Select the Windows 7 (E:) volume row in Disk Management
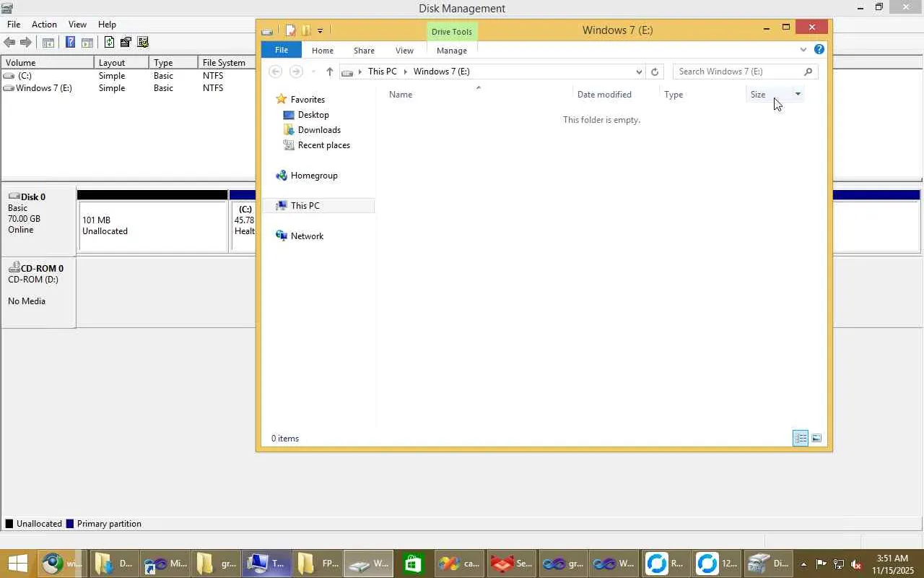This screenshot has width=924, height=578. pyautogui.click(x=128, y=88)
